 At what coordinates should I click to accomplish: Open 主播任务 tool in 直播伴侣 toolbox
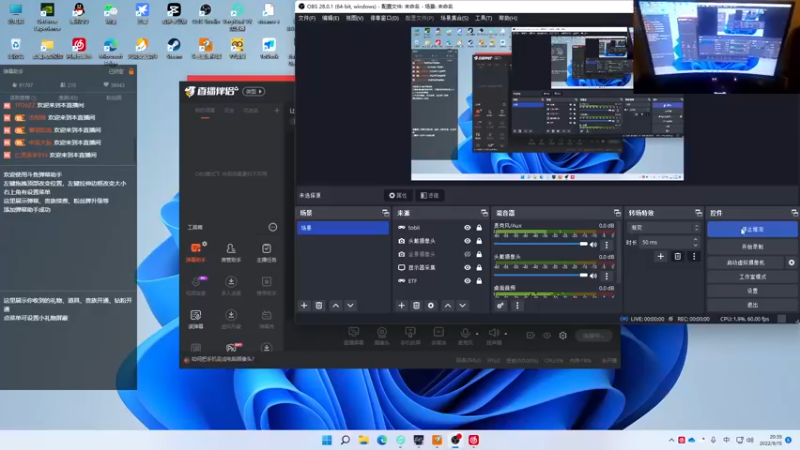pos(266,252)
